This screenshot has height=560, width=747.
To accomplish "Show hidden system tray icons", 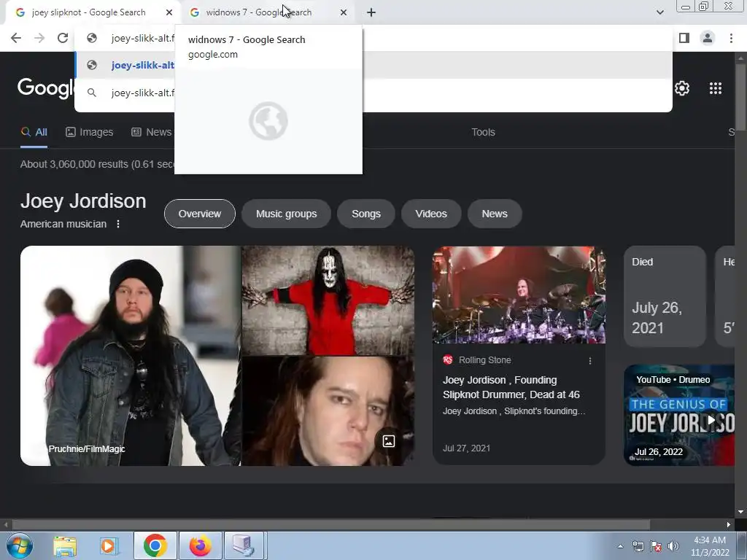I will (620, 546).
